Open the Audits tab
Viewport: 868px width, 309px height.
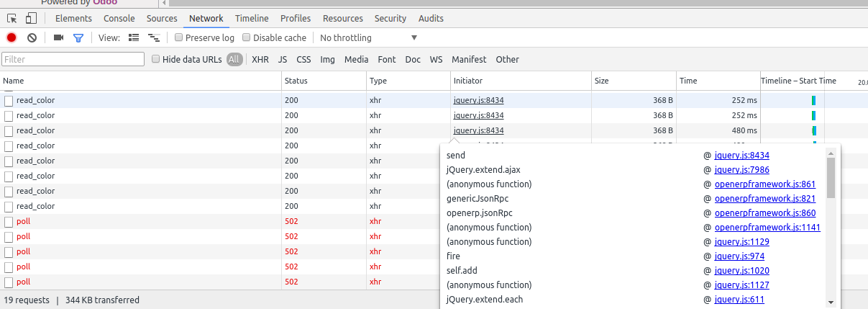(x=431, y=18)
